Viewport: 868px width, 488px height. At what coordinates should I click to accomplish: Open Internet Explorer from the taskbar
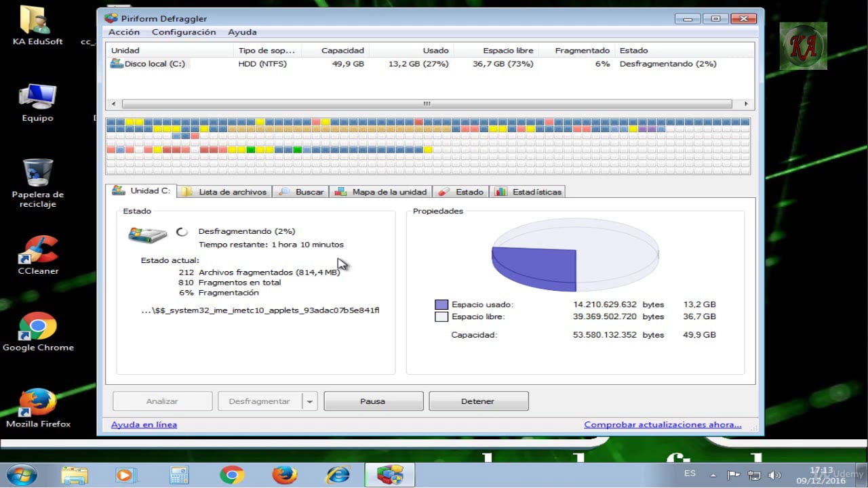tap(337, 474)
